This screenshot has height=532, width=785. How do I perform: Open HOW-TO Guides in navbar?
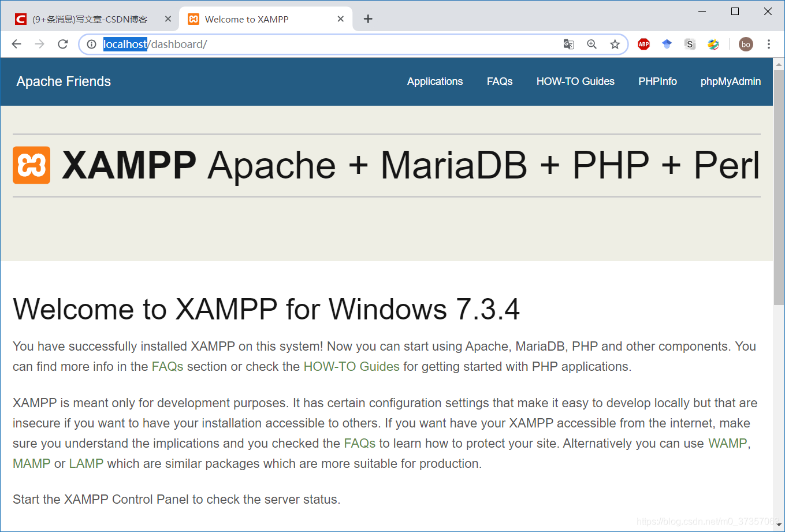(575, 81)
